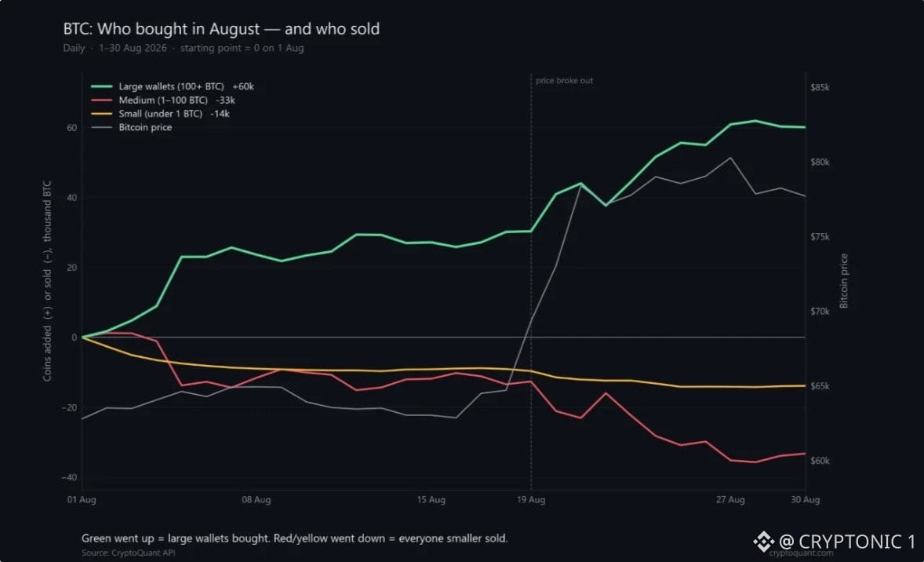This screenshot has height=562, width=924.
Task: Click the 'Bitcoin price' right axis title
Action: click(x=844, y=281)
